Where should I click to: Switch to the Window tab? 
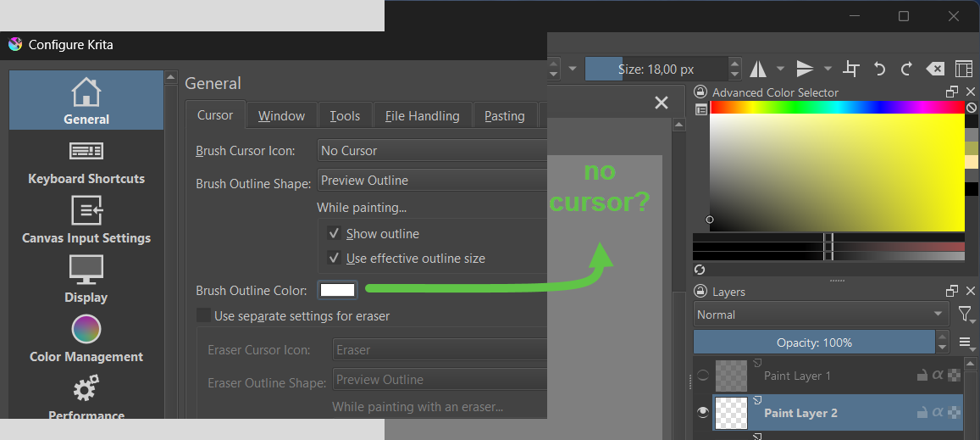coord(281,115)
